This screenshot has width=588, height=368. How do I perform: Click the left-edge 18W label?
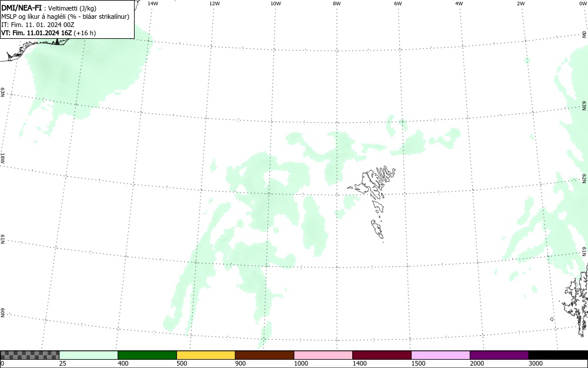pos(2,158)
